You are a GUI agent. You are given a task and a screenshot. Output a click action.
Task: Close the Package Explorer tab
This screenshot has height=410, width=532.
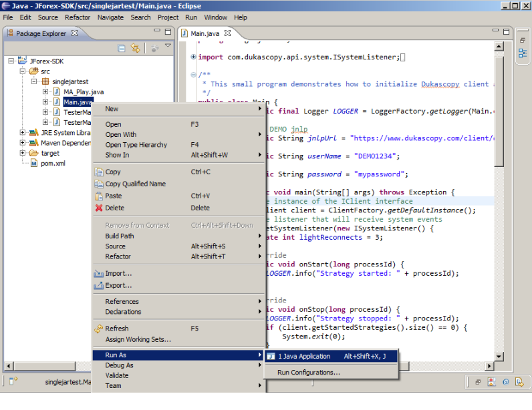click(74, 33)
